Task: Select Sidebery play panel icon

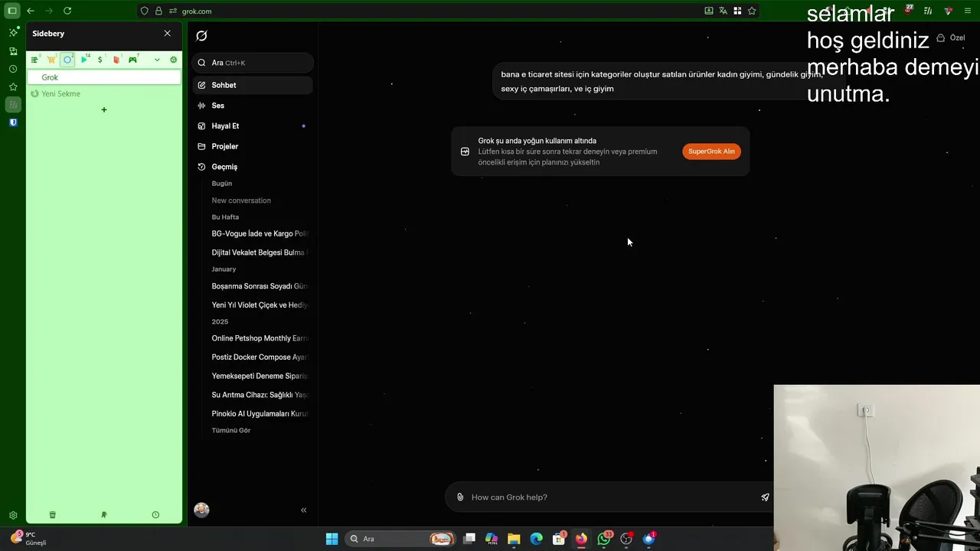Action: click(84, 60)
